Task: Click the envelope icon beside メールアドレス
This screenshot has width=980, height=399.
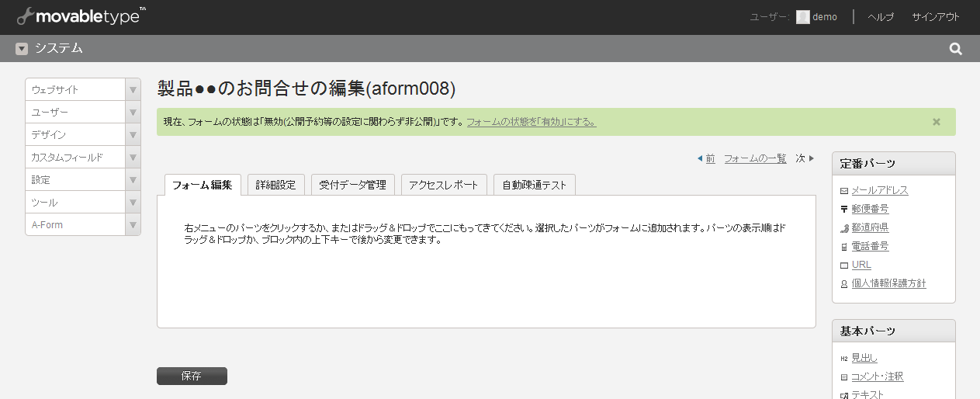Action: click(844, 191)
